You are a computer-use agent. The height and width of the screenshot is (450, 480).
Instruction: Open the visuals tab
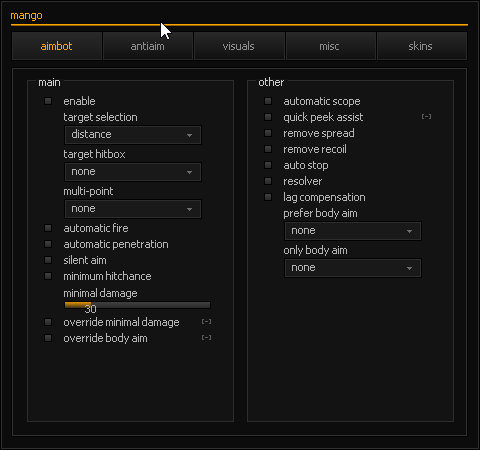(x=239, y=46)
